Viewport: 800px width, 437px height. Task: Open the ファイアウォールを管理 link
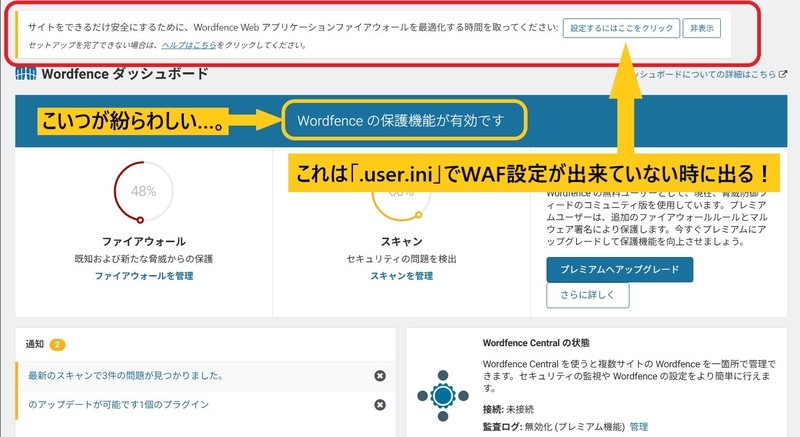(x=144, y=276)
